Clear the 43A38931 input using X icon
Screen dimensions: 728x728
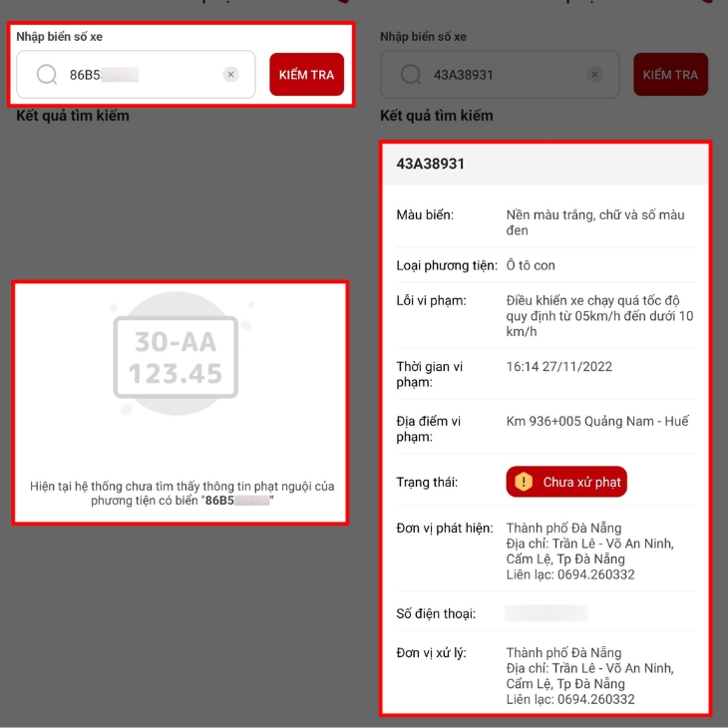click(594, 75)
